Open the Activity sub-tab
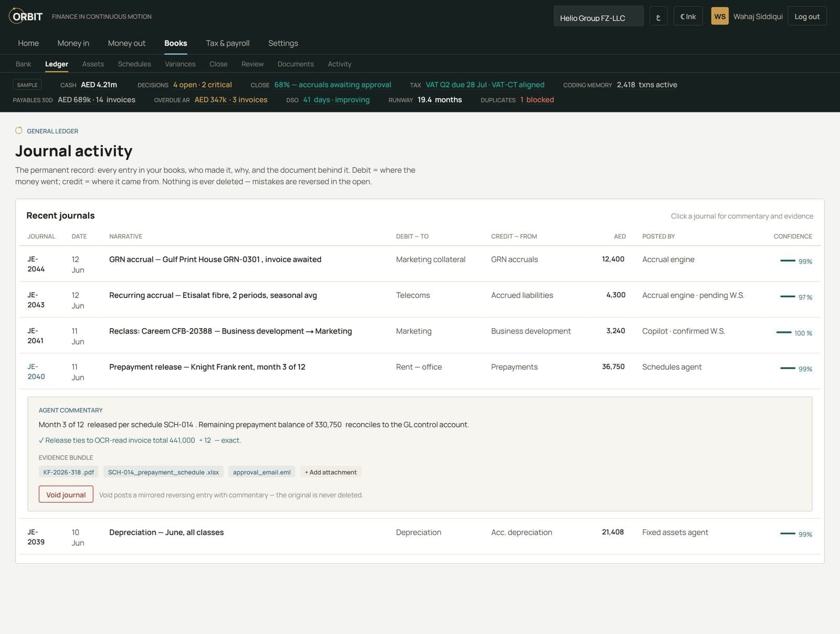Image resolution: width=840 pixels, height=634 pixels. coord(340,64)
